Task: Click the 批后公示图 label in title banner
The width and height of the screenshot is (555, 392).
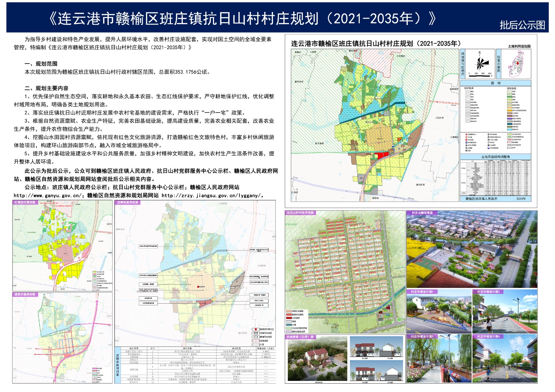Action: coord(522,25)
